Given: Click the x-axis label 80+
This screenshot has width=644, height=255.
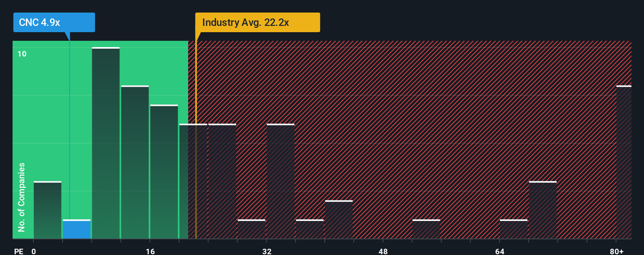Looking at the screenshot, I should (x=617, y=251).
